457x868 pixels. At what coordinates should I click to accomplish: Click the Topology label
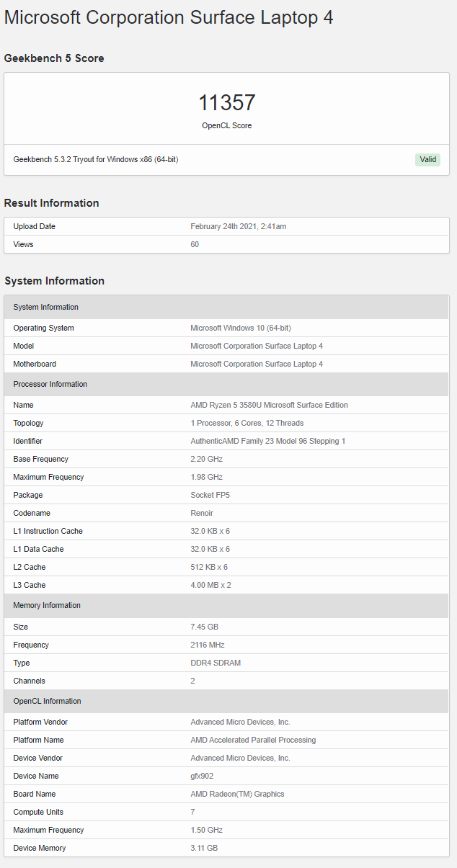tap(29, 423)
